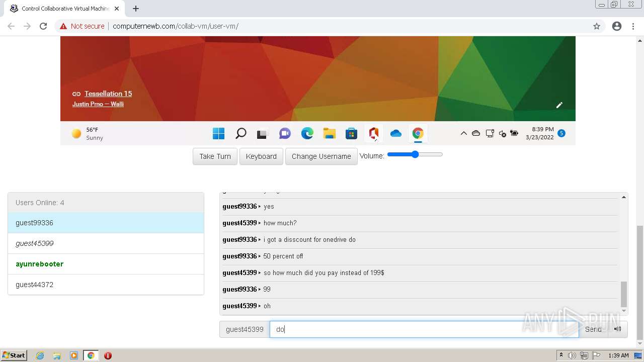Open the host Action Center flag icon
Viewport: 644px width, 362px height.
[596, 355]
